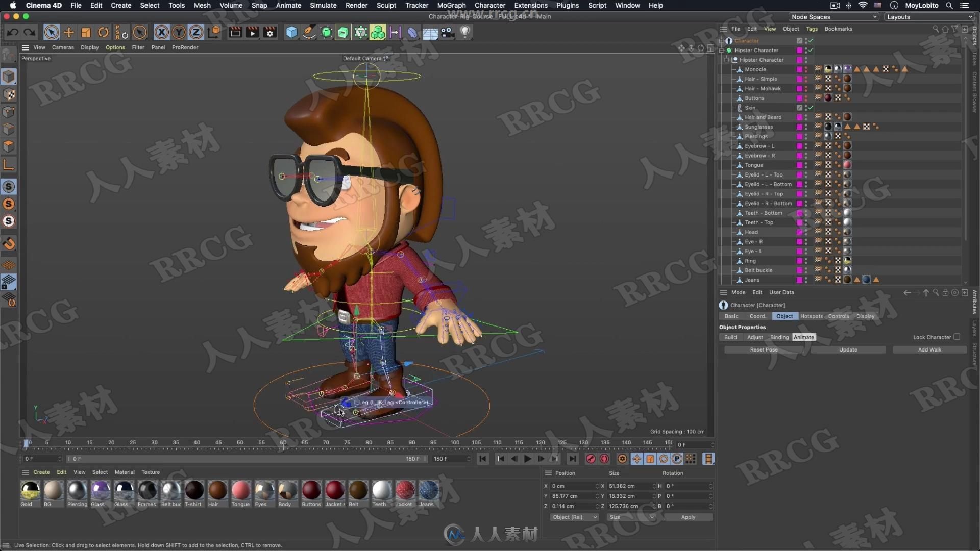Select the Rotate tool in top toolbar
The height and width of the screenshot is (551, 980).
tap(103, 32)
